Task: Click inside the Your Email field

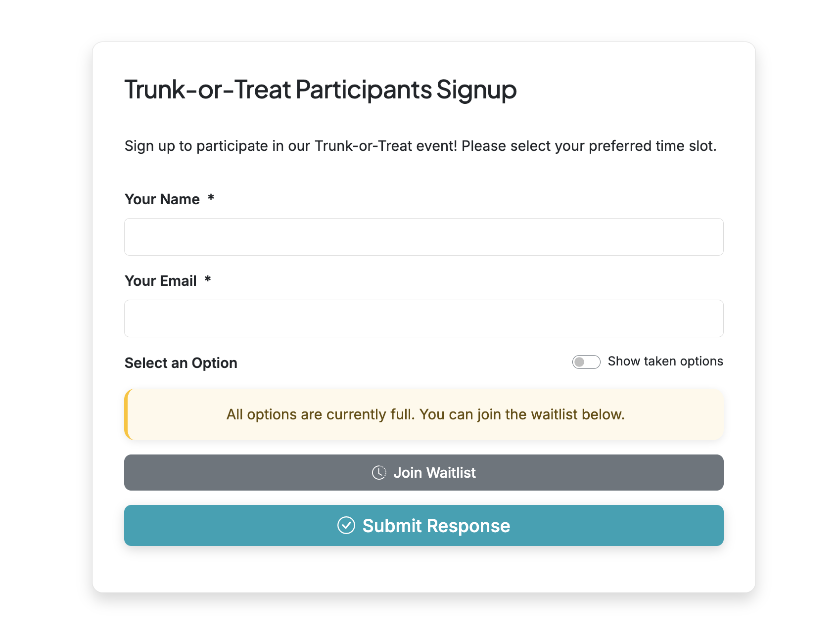Action: (x=424, y=318)
